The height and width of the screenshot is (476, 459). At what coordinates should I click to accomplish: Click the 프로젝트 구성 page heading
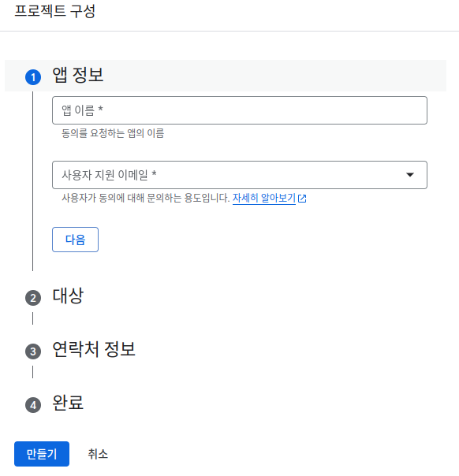(x=55, y=11)
